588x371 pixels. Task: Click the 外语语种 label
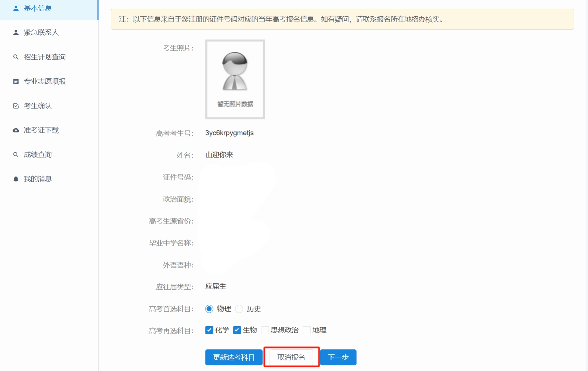pos(178,265)
